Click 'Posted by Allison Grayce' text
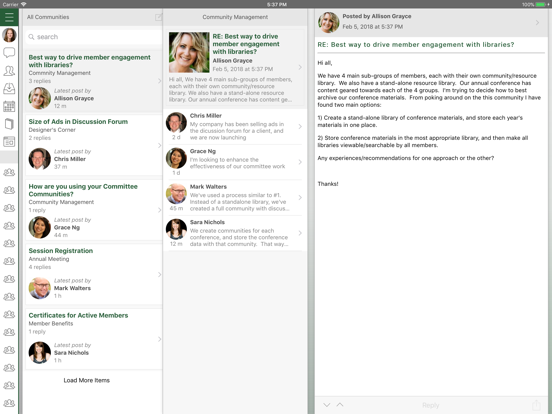This screenshot has height=414, width=552. click(x=377, y=16)
